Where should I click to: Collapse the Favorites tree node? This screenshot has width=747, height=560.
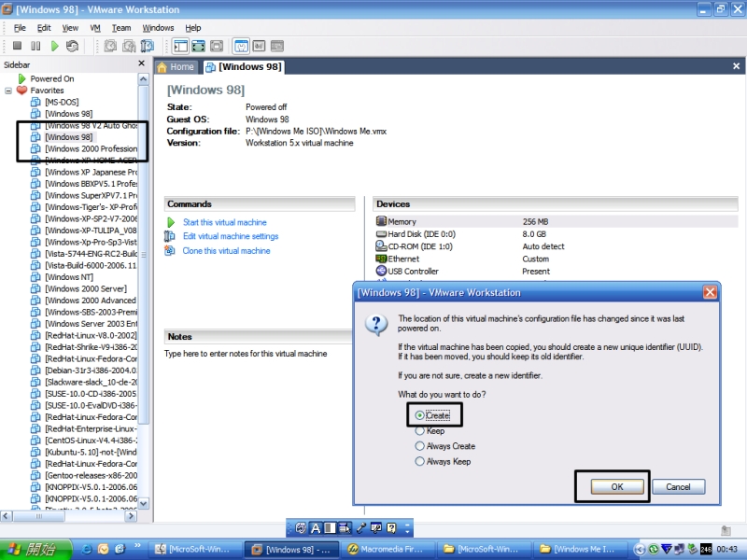[8, 91]
